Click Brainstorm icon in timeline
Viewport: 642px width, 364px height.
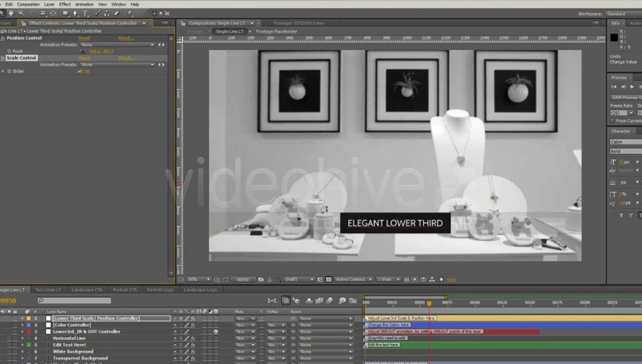coord(342,300)
